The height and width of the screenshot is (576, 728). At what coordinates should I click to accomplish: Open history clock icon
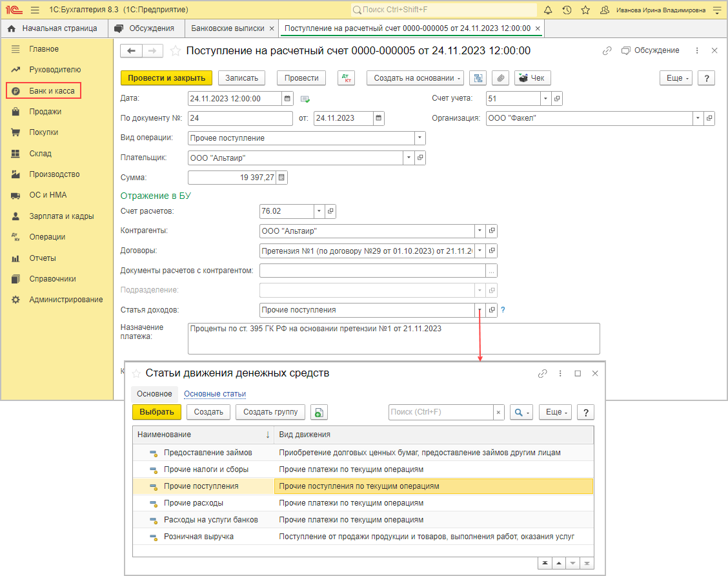point(567,10)
